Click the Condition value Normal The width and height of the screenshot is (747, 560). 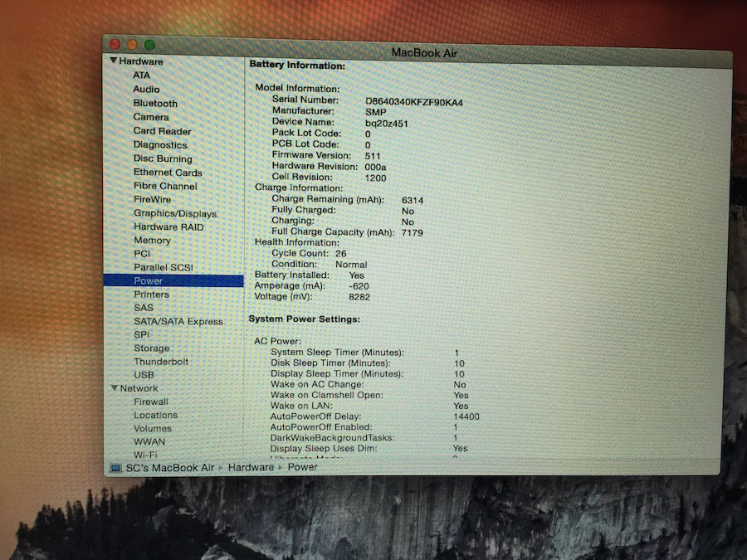pyautogui.click(x=351, y=265)
